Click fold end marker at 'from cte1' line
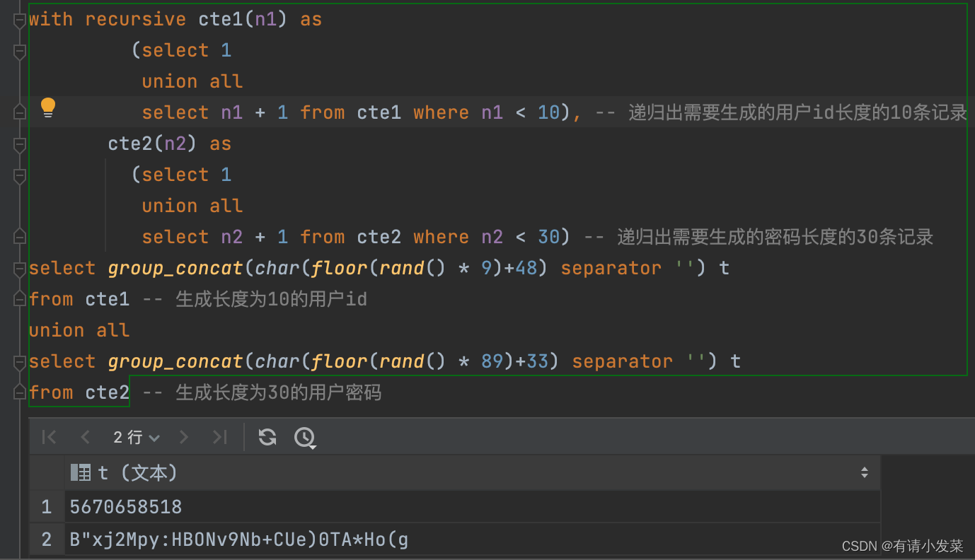This screenshot has height=560, width=975. point(20,300)
